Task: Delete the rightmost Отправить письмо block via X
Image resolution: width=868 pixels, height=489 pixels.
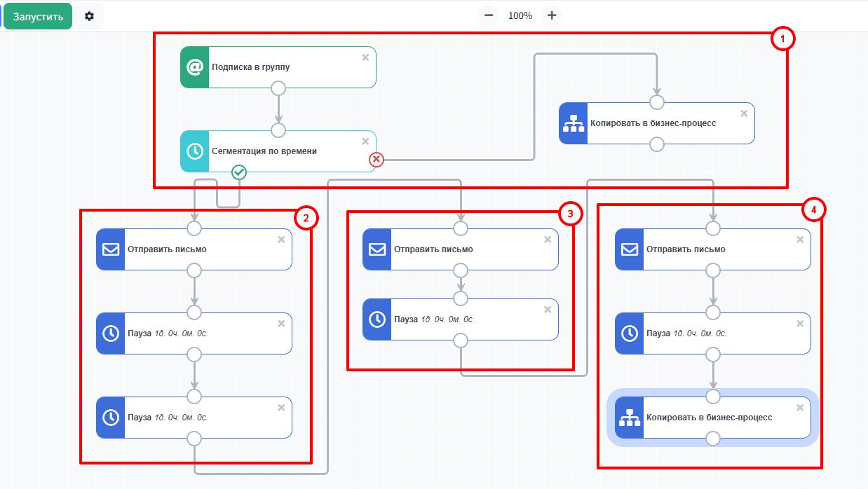Action: tap(800, 240)
